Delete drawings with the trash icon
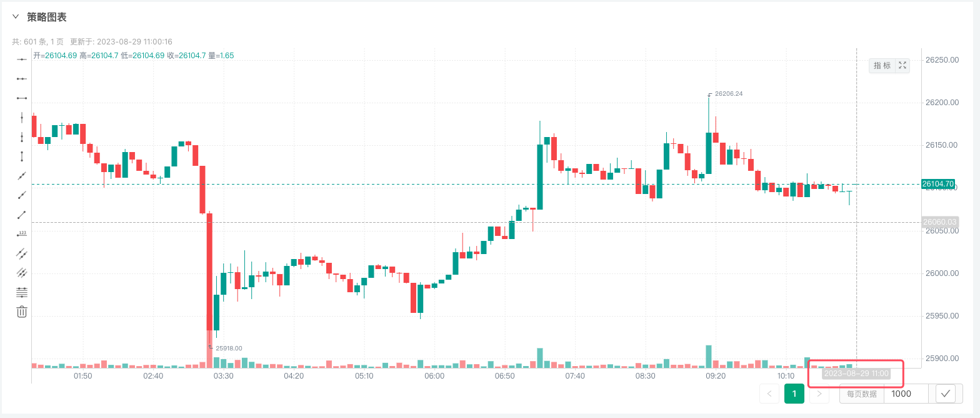The height and width of the screenshot is (418, 980). coord(22,312)
